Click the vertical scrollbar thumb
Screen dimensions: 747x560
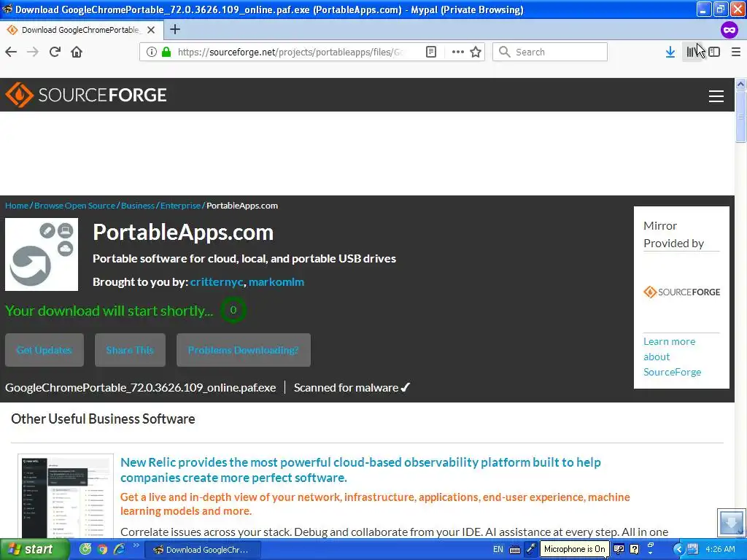pos(740,116)
